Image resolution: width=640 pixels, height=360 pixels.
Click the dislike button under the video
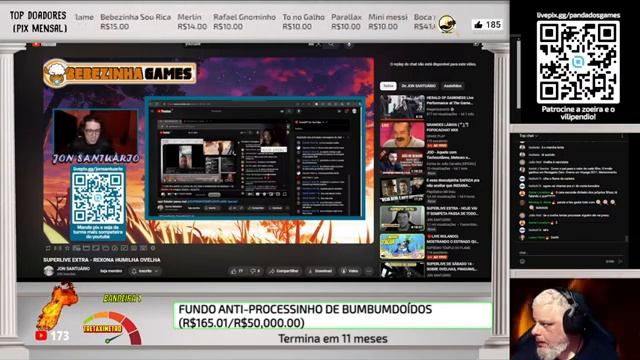click(x=255, y=271)
